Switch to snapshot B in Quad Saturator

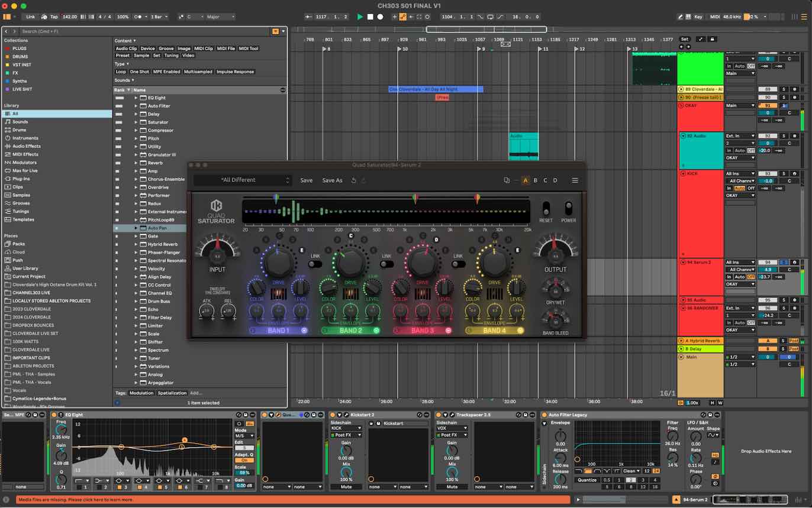click(x=535, y=180)
